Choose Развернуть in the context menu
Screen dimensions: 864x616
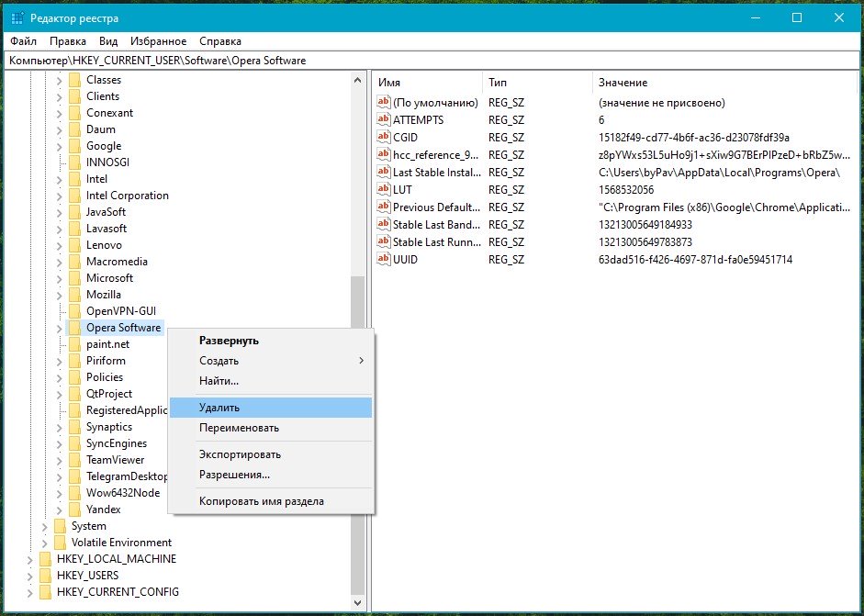point(271,341)
